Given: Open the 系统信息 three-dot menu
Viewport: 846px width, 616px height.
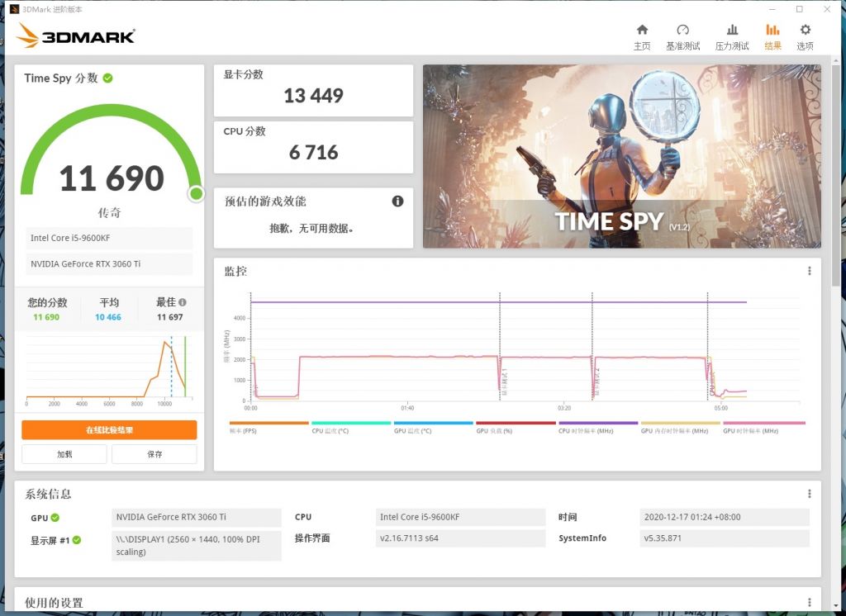Looking at the screenshot, I should coord(809,494).
